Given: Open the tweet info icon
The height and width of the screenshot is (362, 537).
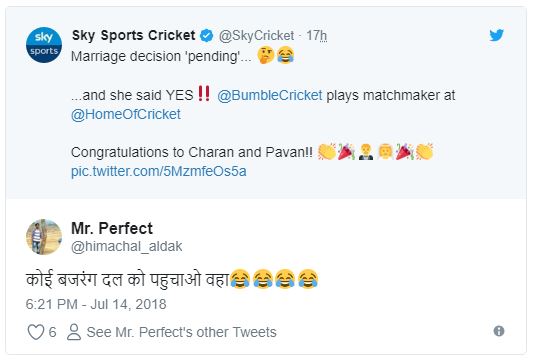Looking at the screenshot, I should coord(499,331).
